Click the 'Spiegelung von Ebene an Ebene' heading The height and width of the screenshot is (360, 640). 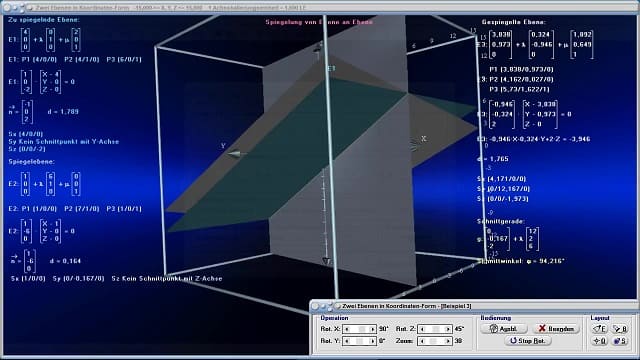pyautogui.click(x=319, y=22)
